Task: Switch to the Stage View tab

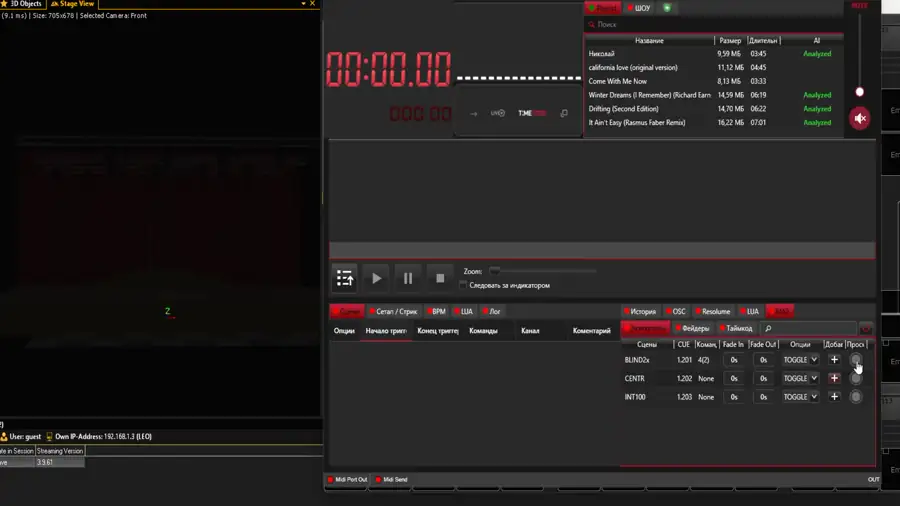Action: pyautogui.click(x=72, y=3)
